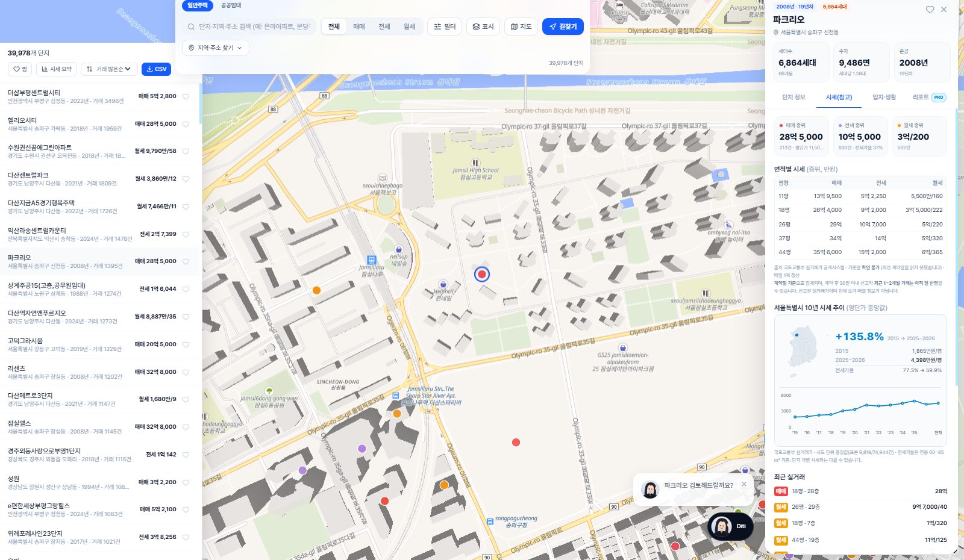Open the 헬리오시티 listing row
The width and height of the screenshot is (964, 560).
99,124
